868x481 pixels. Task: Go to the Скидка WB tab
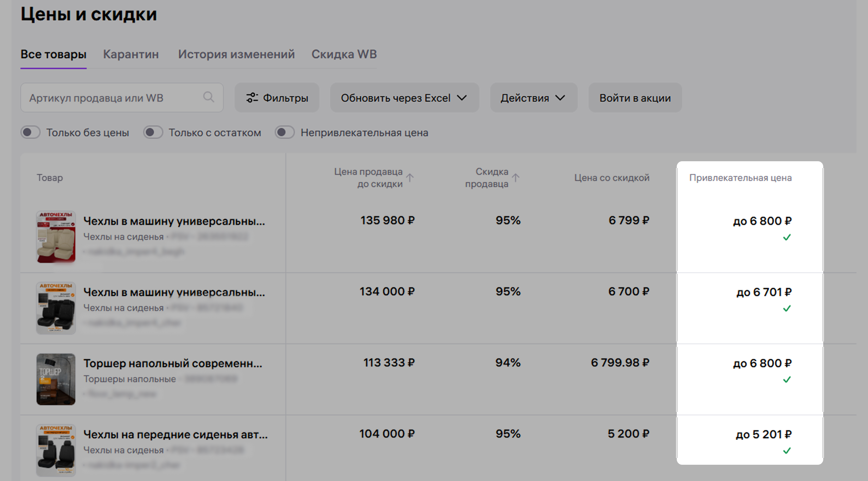tap(344, 54)
